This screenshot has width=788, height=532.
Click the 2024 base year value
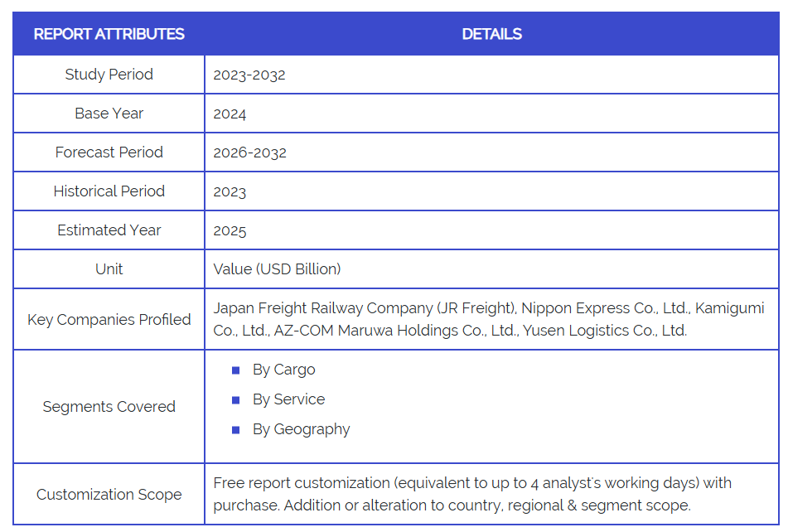coord(230,114)
